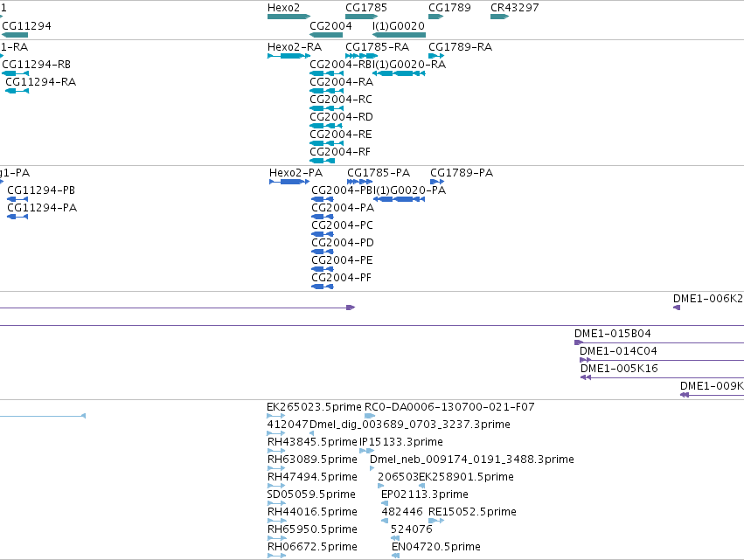744x560 pixels.
Task: Click the CG2004-RE transcript label
Action: [341, 135]
